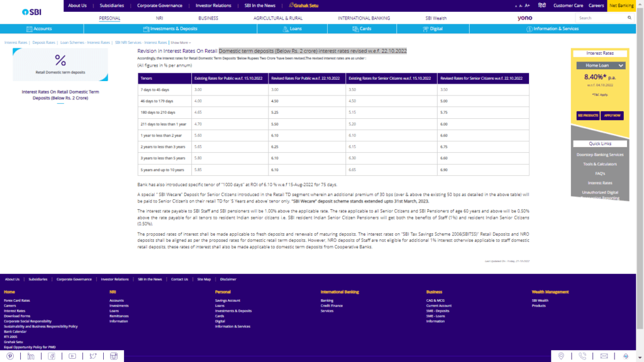Switch language to Hindi
This screenshot has height=362, width=644.
click(542, 5)
